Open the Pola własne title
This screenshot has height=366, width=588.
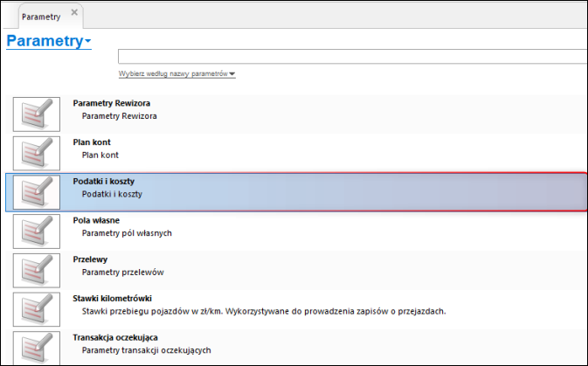pos(95,220)
